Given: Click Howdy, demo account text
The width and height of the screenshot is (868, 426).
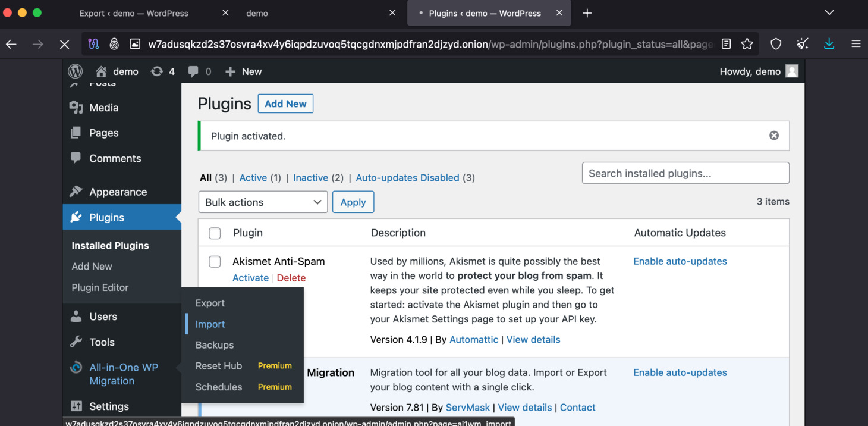Looking at the screenshot, I should click(x=750, y=71).
